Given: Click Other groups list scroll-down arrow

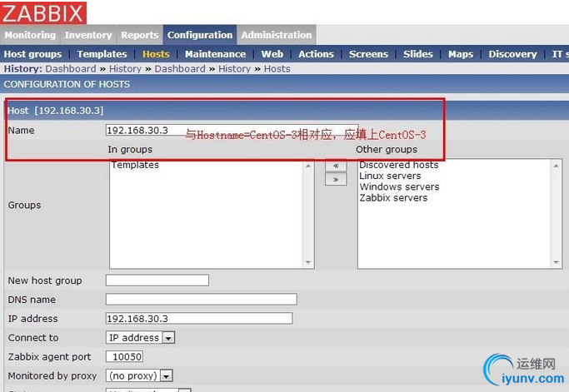Looking at the screenshot, I should (x=556, y=262).
